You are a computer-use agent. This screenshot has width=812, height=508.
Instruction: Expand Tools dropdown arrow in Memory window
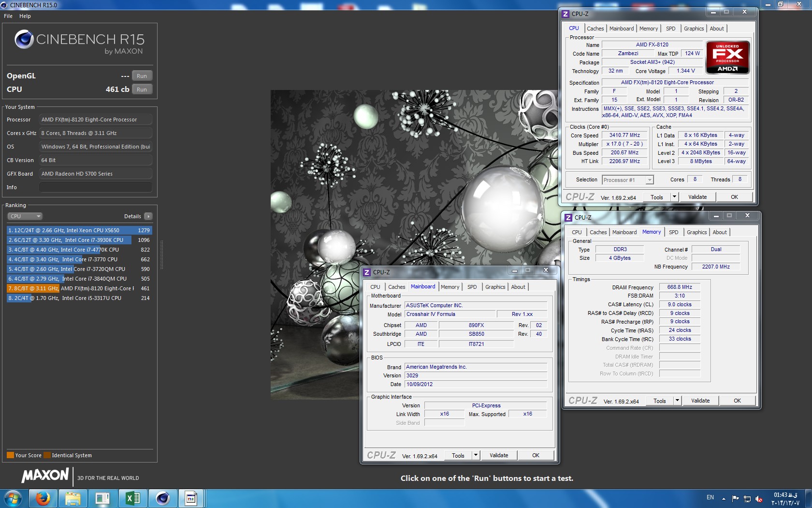point(677,401)
